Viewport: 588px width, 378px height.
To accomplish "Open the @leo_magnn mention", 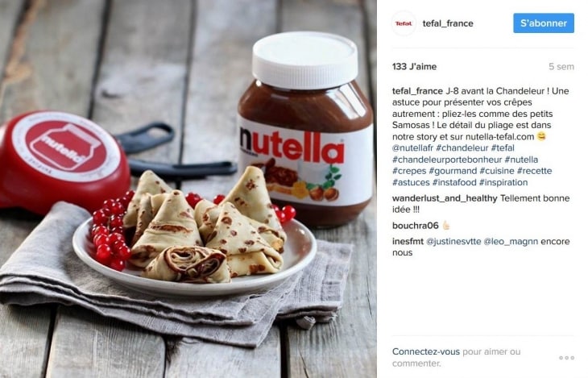I will [x=511, y=241].
